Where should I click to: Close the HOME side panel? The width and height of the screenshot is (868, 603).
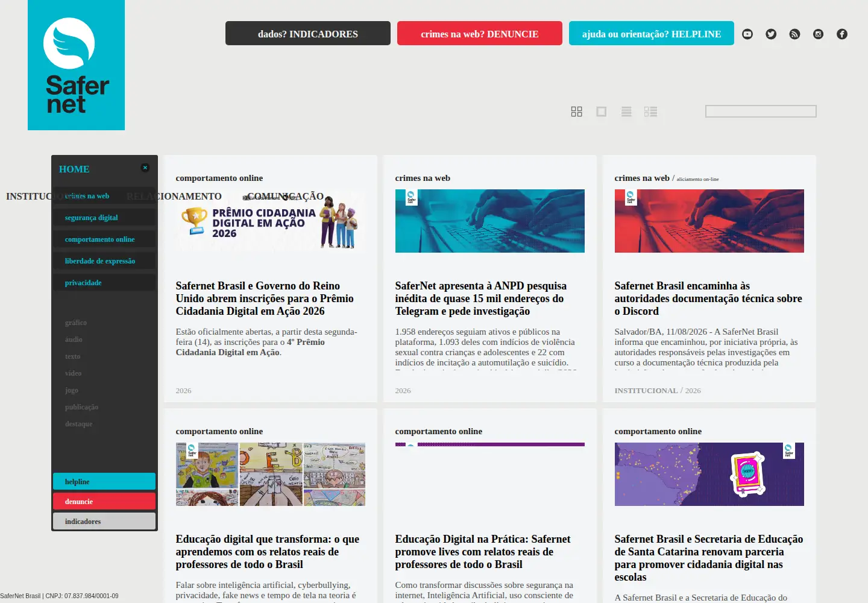[x=145, y=168]
